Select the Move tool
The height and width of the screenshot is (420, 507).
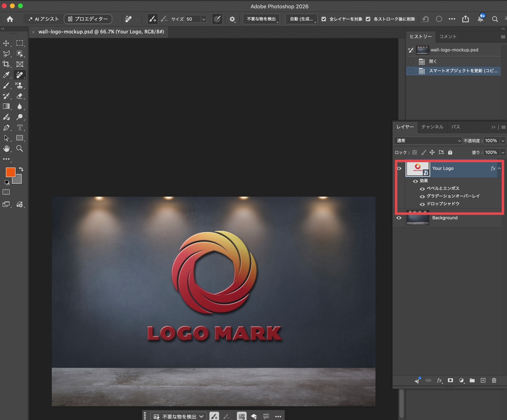6,43
